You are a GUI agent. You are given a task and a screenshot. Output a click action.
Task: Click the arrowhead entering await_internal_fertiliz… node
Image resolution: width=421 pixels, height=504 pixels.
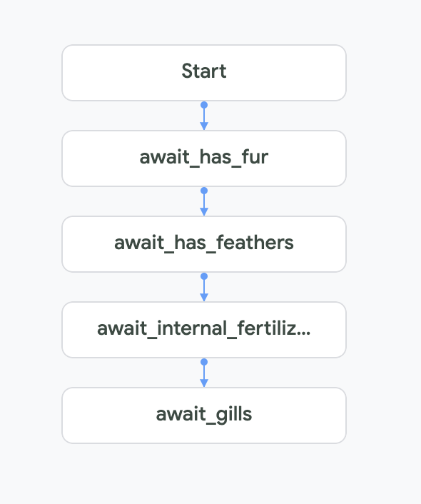204,297
